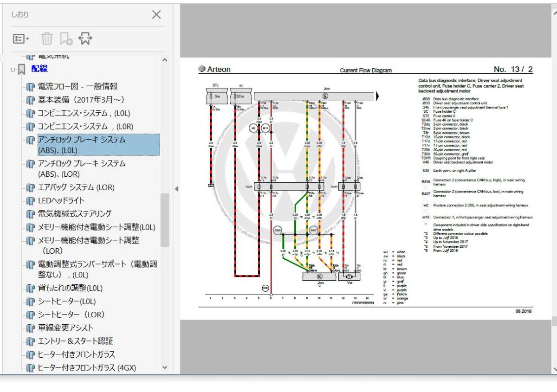
Task: Open the 配線 bookmark
Action: (x=39, y=69)
